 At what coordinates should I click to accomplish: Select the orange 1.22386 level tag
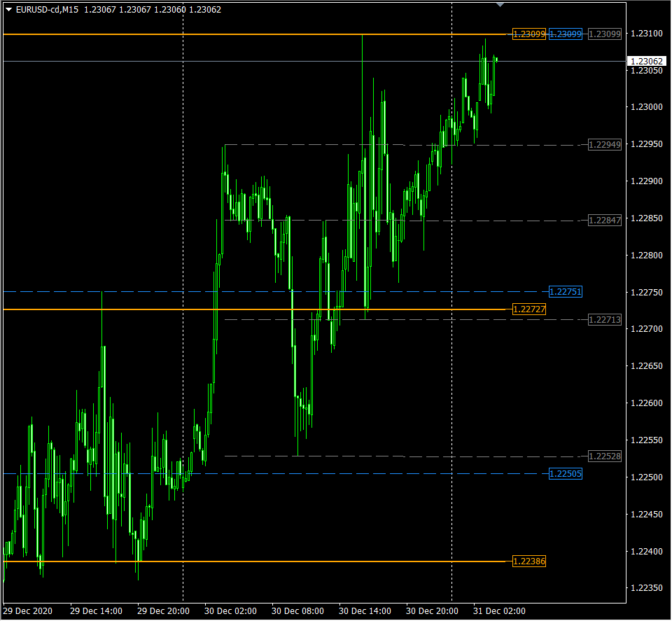[x=529, y=562]
